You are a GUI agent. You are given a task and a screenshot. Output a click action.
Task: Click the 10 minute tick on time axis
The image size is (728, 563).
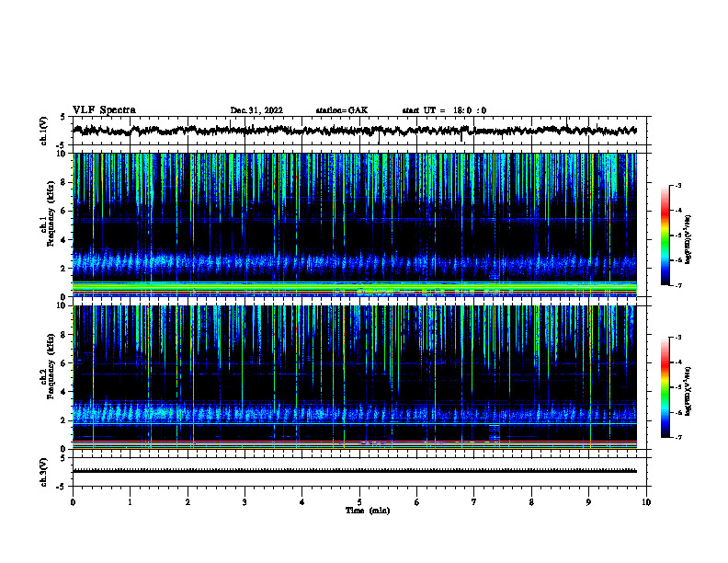[x=646, y=502]
